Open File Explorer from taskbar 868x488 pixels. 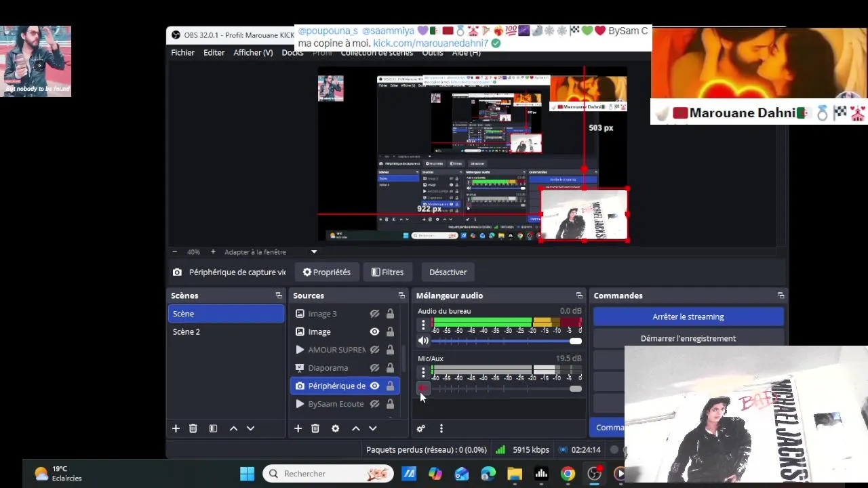click(x=515, y=474)
